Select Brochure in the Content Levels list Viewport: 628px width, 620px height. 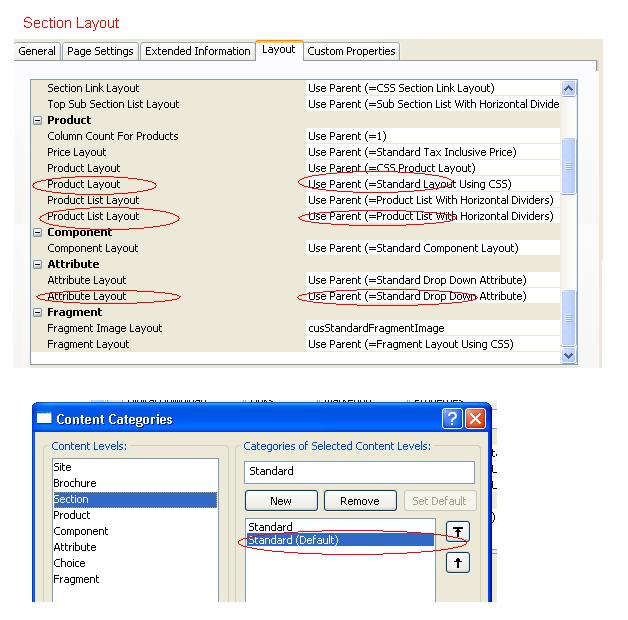75,483
